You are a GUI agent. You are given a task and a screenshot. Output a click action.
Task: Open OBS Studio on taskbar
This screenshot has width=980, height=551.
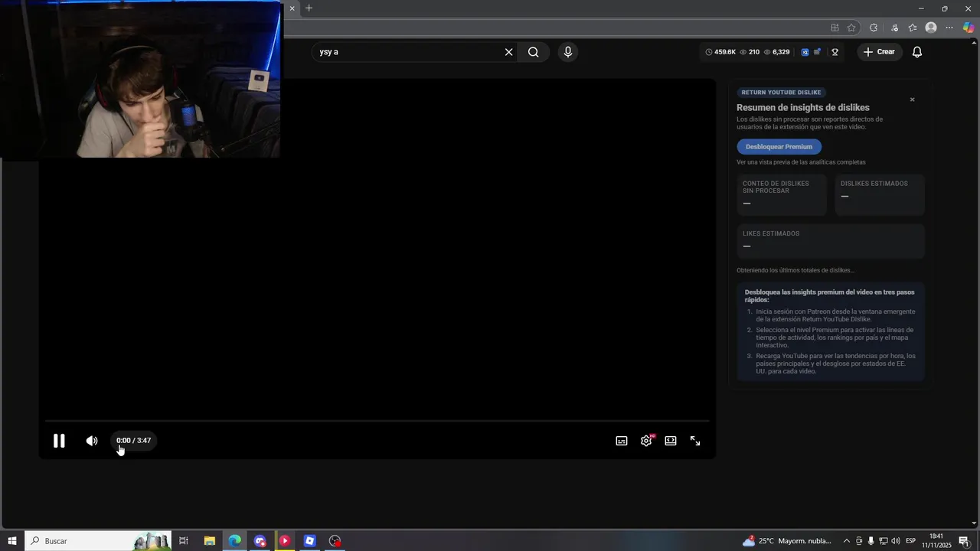[335, 541]
